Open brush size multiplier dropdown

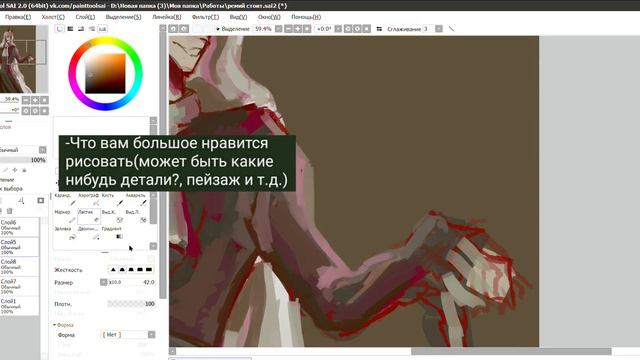103,282
